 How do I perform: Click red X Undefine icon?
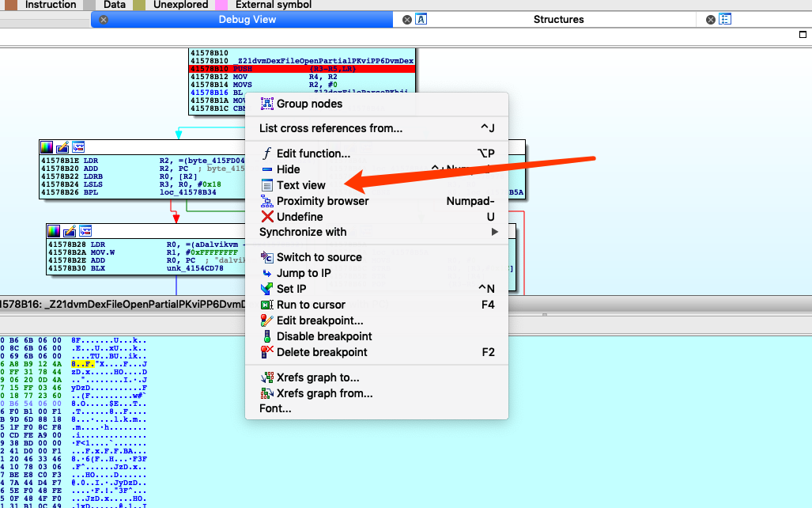[x=266, y=217]
